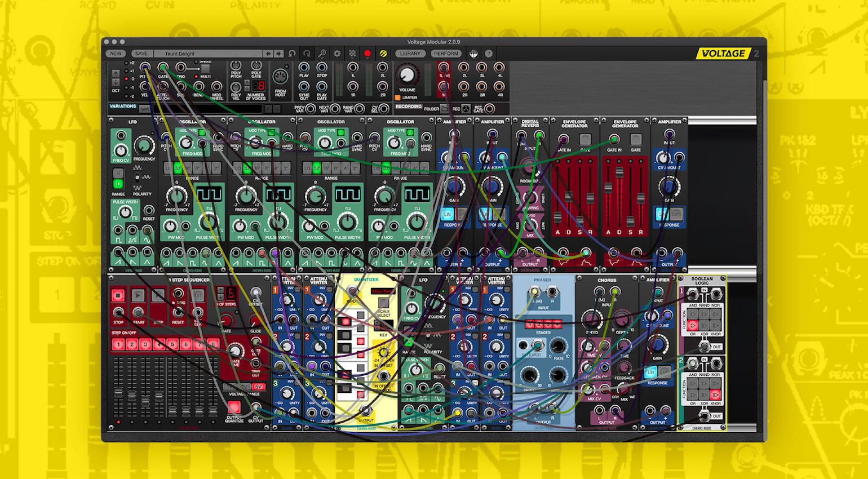Toggle the Limiter checkbox
868x479 pixels.
click(397, 97)
